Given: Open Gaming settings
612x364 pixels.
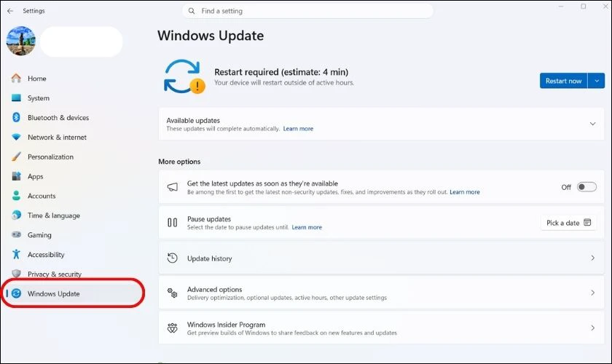Looking at the screenshot, I should pyautogui.click(x=39, y=235).
